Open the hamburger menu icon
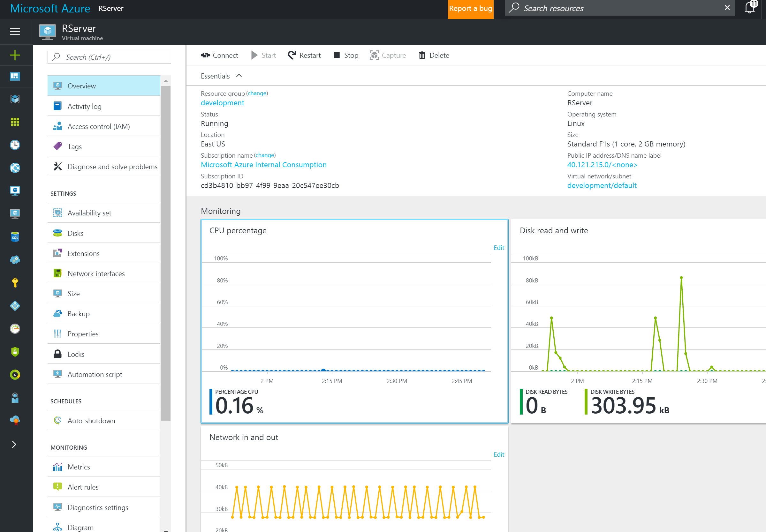The width and height of the screenshot is (766, 532). click(15, 32)
